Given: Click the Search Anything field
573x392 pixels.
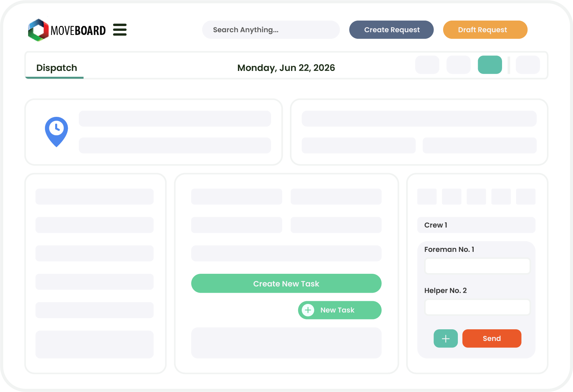Looking at the screenshot, I should point(271,30).
